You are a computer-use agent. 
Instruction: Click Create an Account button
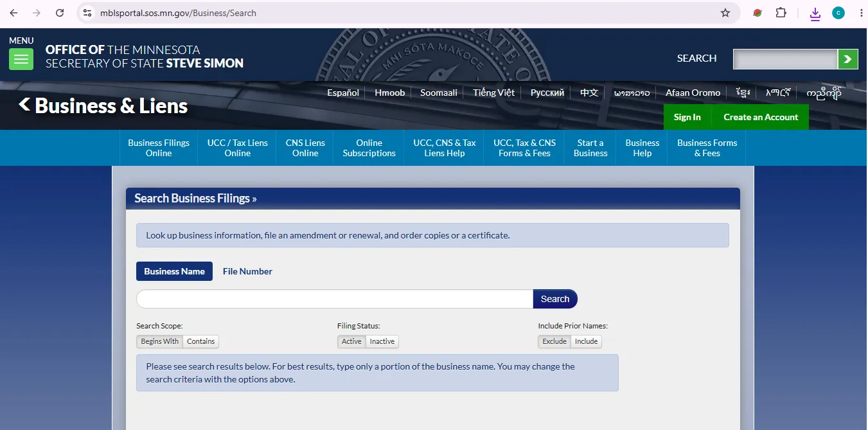[x=761, y=117]
